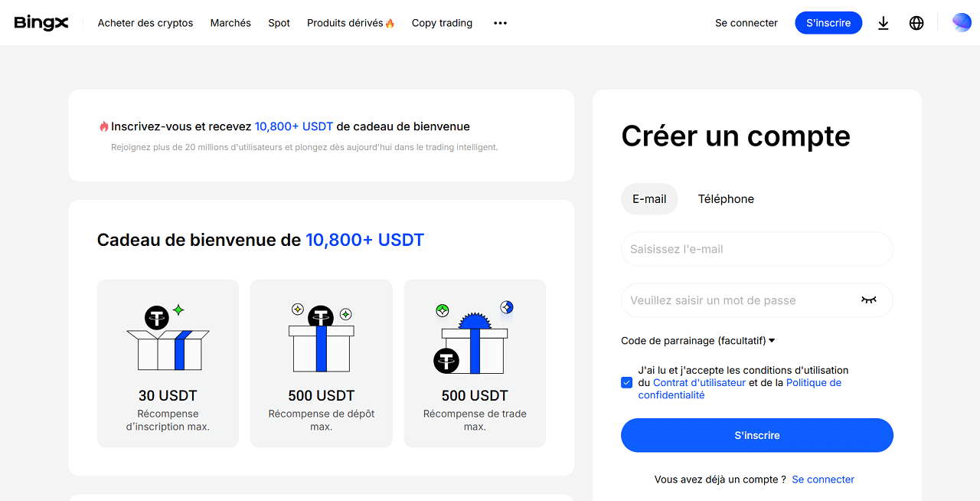Click the three-dots more menu

[x=500, y=23]
